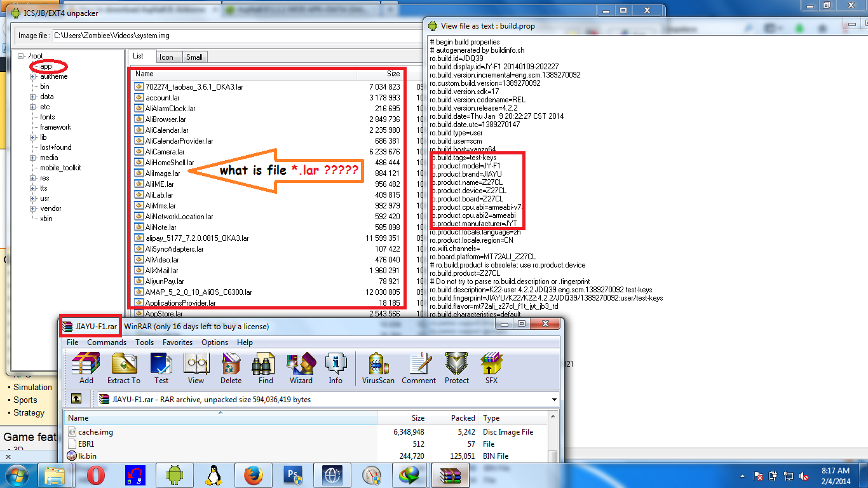
Task: Open the Help menu in WinRAR
Action: [x=245, y=342]
